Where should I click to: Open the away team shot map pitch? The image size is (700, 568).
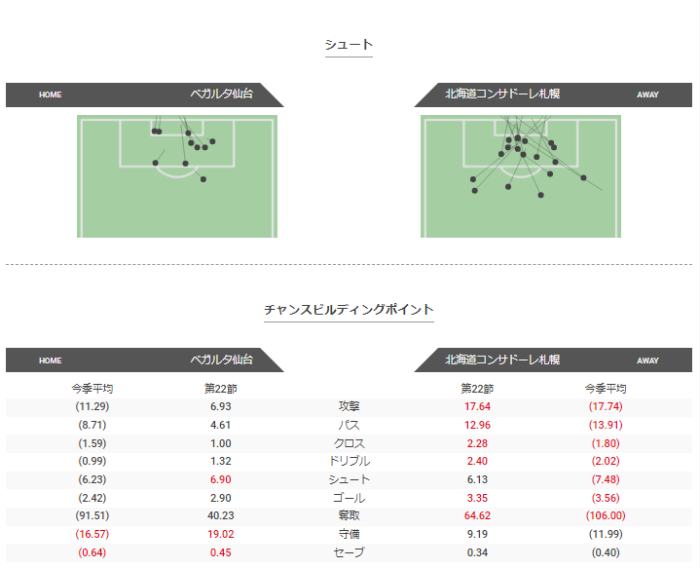[520, 176]
